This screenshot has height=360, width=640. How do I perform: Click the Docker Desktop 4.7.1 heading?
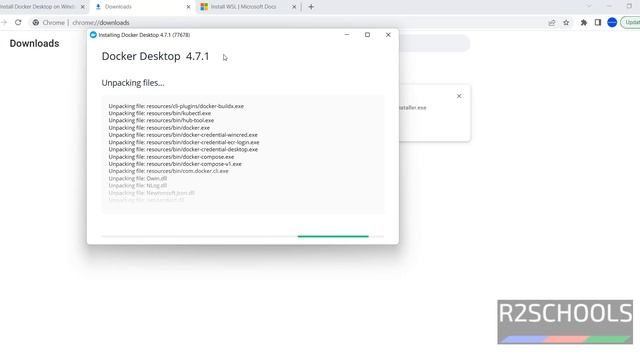pos(155,56)
